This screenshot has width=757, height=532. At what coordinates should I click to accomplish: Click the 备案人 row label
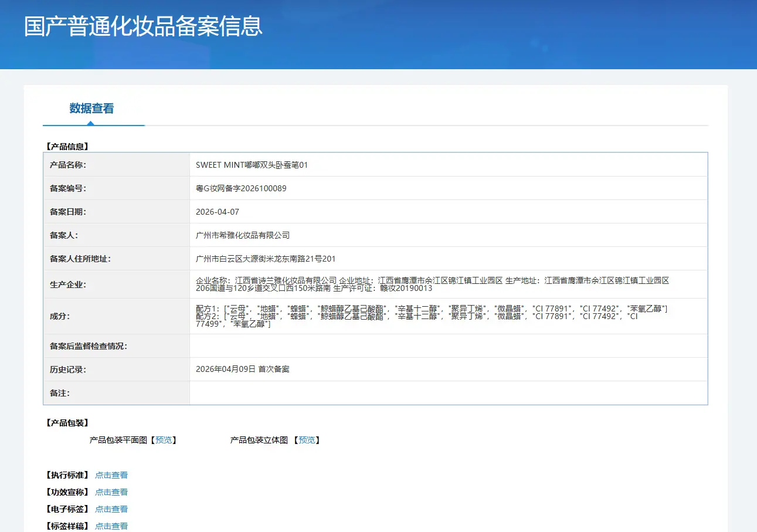point(64,235)
